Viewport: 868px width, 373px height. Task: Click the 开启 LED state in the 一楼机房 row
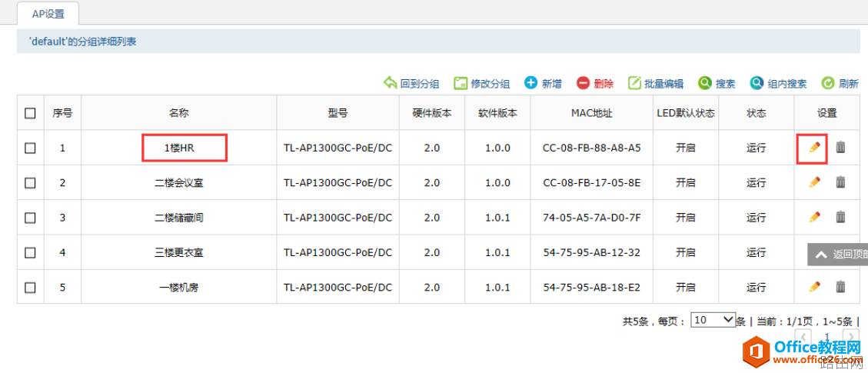coord(685,287)
